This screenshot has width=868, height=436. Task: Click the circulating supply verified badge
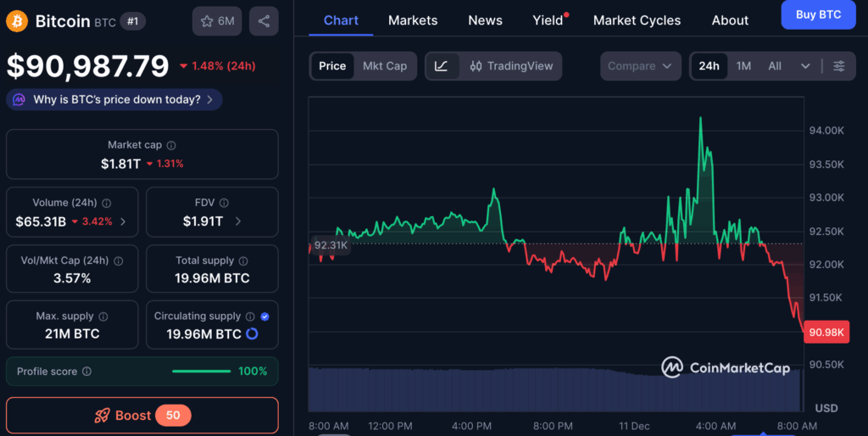[x=264, y=316]
